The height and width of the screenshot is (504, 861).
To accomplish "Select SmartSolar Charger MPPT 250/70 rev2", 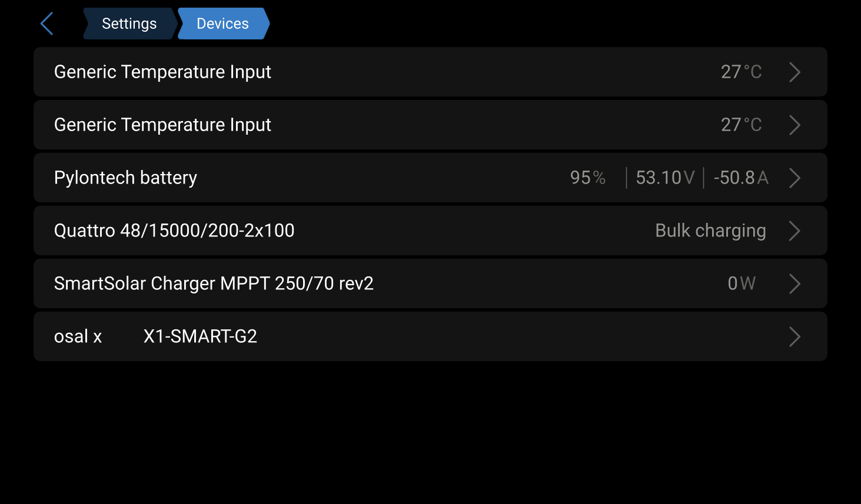I will click(x=214, y=283).
